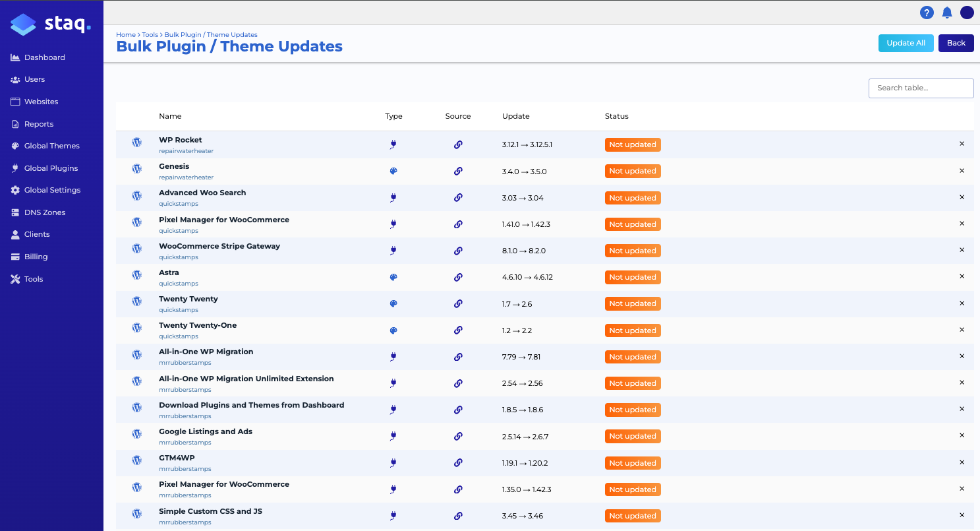Click the plugin type icon for WP Rocket

[x=393, y=144]
